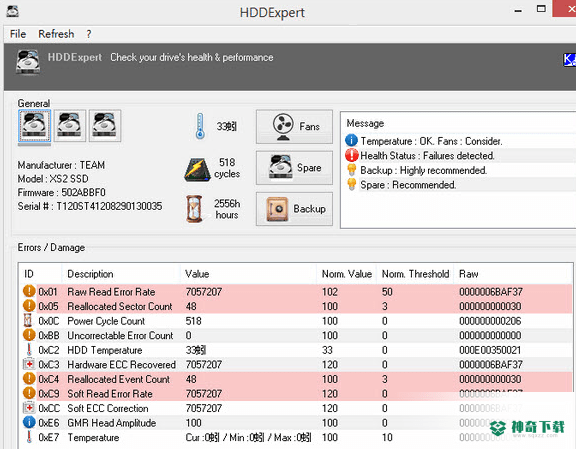Image resolution: width=576 pixels, height=449 pixels.
Task: Click thermometer icon on 0xE7 row
Action: coord(29,437)
